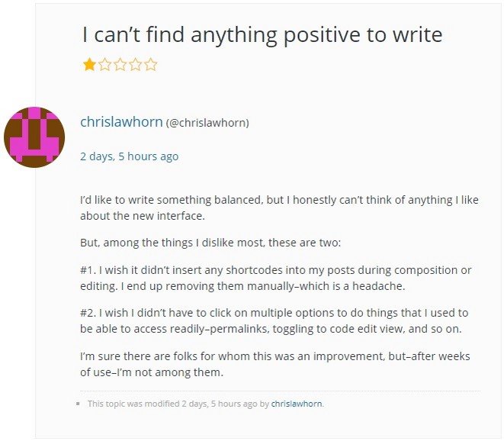Click the 'This topic was modified' text
504x441 pixels.
pos(133,404)
